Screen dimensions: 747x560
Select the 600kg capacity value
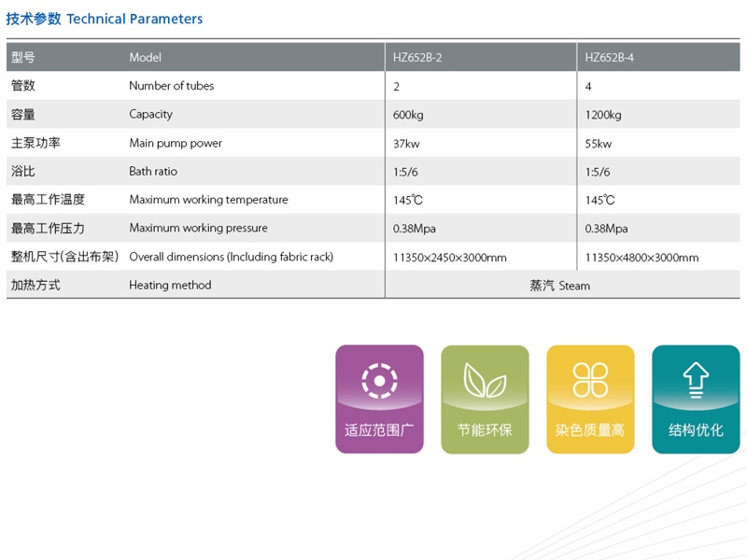click(x=408, y=115)
